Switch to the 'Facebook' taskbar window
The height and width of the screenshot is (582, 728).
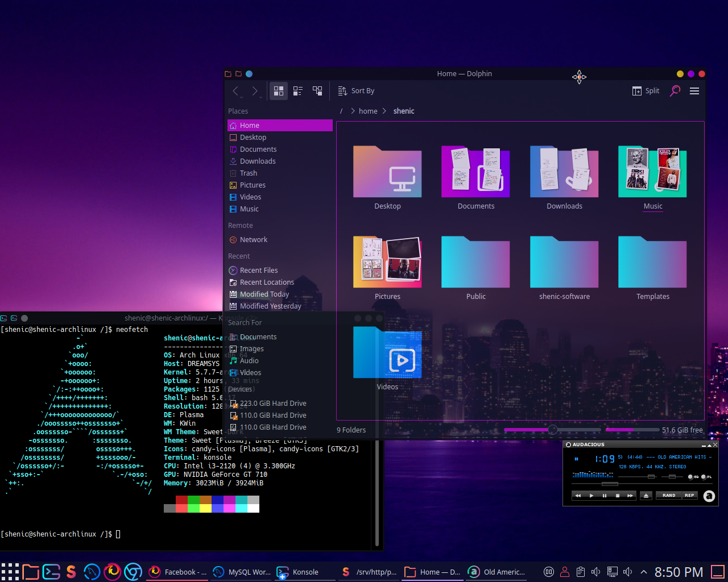click(x=177, y=572)
